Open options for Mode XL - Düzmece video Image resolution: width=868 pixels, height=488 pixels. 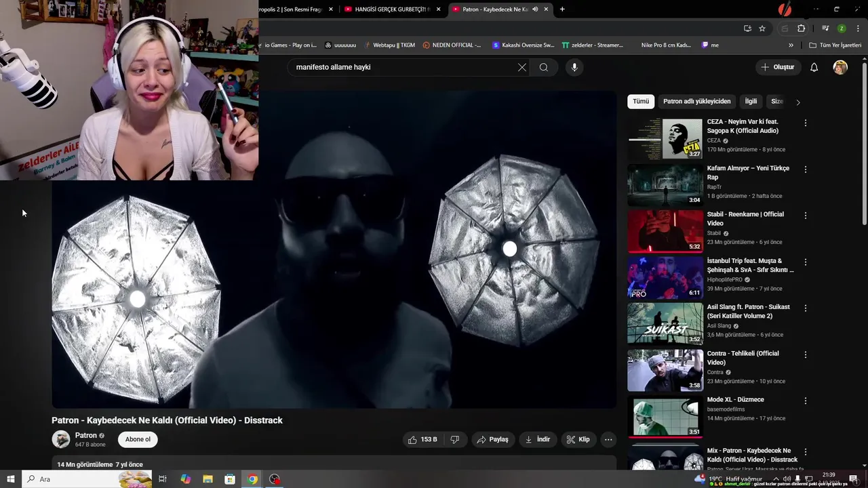click(x=805, y=401)
